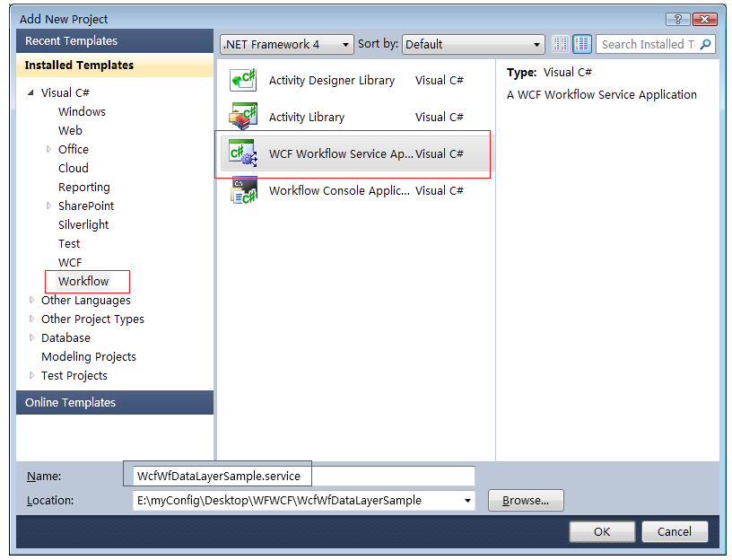This screenshot has width=732, height=560.
Task: Click the WCF Workflow Service Application icon
Action: click(x=243, y=153)
